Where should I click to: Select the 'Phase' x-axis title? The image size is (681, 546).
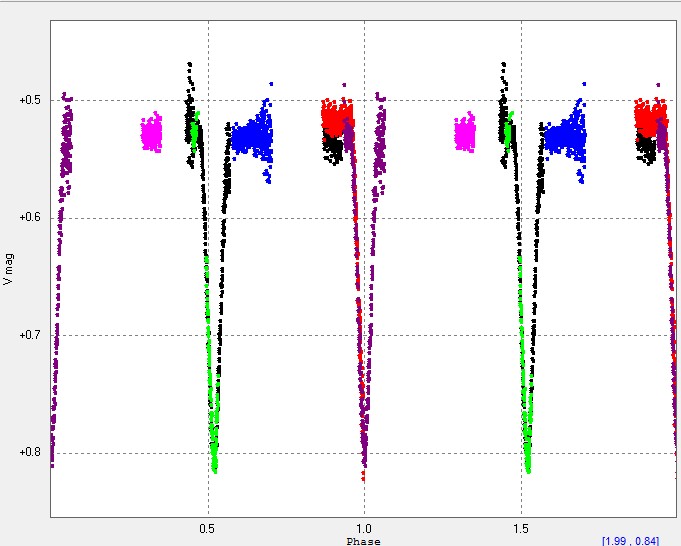[363, 541]
